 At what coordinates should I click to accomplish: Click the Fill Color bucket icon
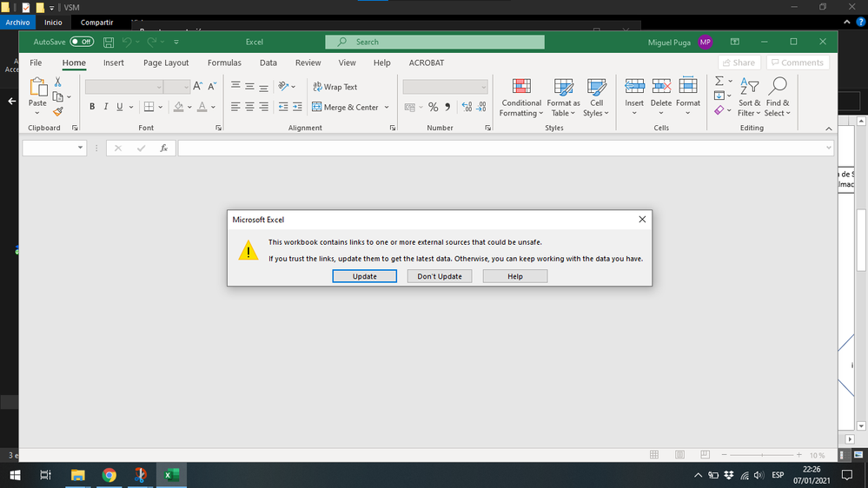pyautogui.click(x=178, y=107)
